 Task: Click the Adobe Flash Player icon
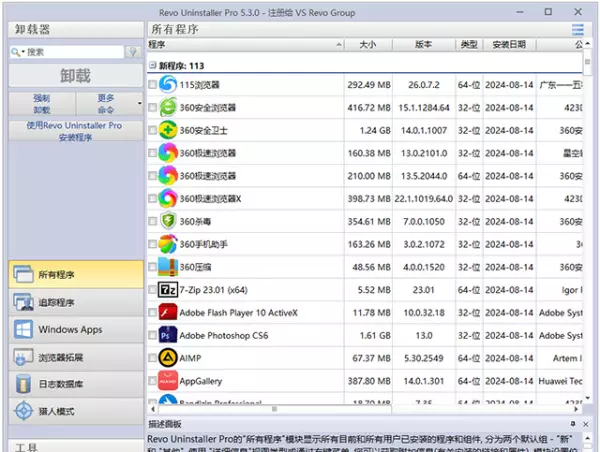pyautogui.click(x=168, y=312)
